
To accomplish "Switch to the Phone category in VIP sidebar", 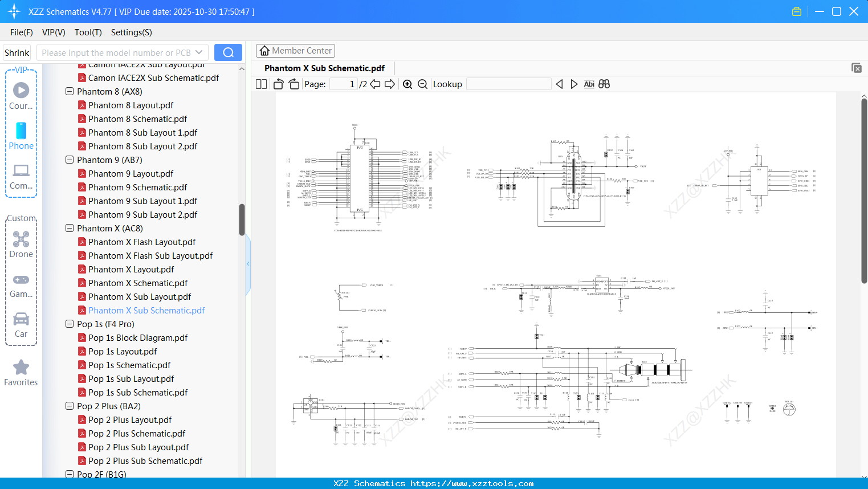I will pyautogui.click(x=21, y=137).
